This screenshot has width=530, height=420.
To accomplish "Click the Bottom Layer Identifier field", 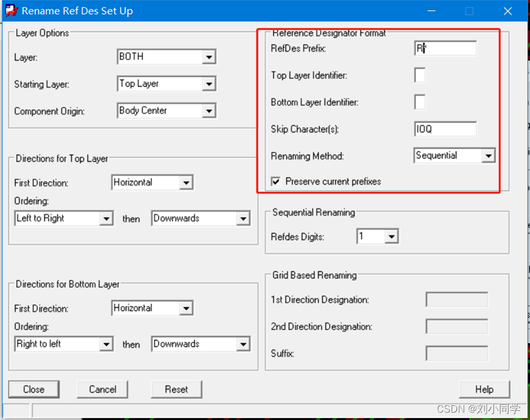I will [420, 102].
